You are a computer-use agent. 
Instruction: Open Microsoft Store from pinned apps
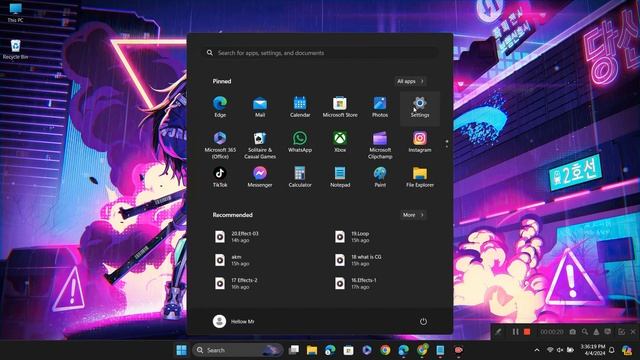[x=340, y=107]
